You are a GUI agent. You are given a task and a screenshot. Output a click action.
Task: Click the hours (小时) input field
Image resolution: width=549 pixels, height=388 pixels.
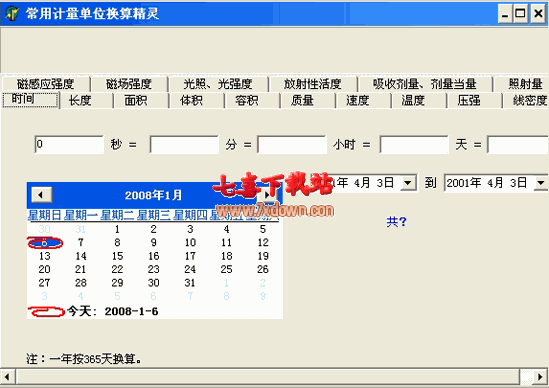pos(292,144)
